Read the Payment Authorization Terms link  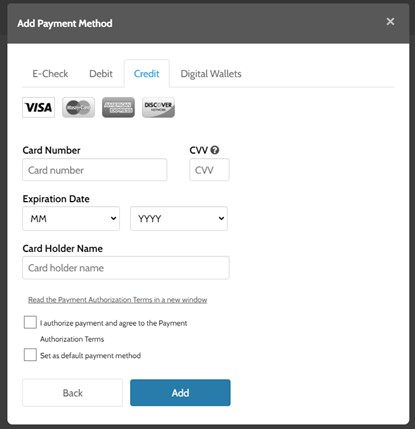(117, 300)
